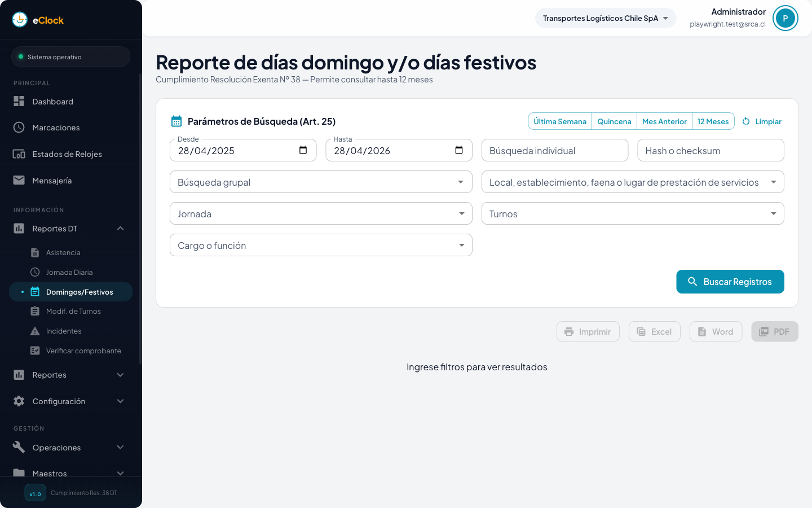Click the Sistema operativo status pill

[70, 56]
